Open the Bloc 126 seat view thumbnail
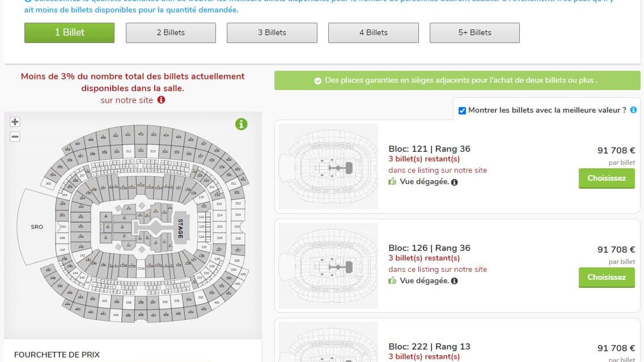Screen dimensions: 644x362 pos(328,266)
